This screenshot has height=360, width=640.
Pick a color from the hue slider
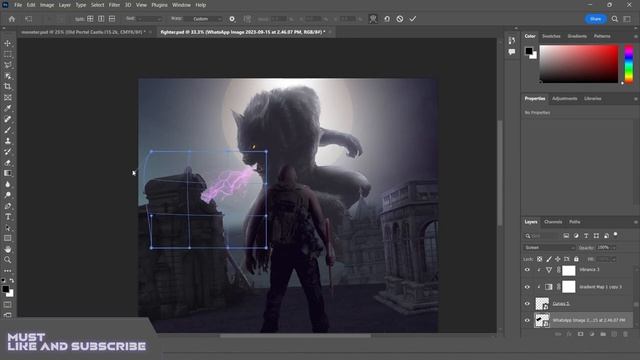[x=629, y=64]
